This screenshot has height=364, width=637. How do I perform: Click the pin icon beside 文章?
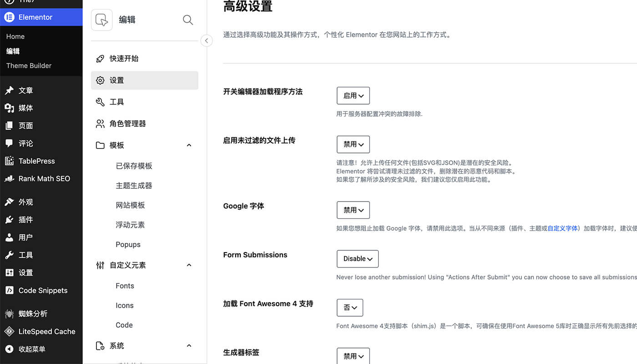[9, 91]
